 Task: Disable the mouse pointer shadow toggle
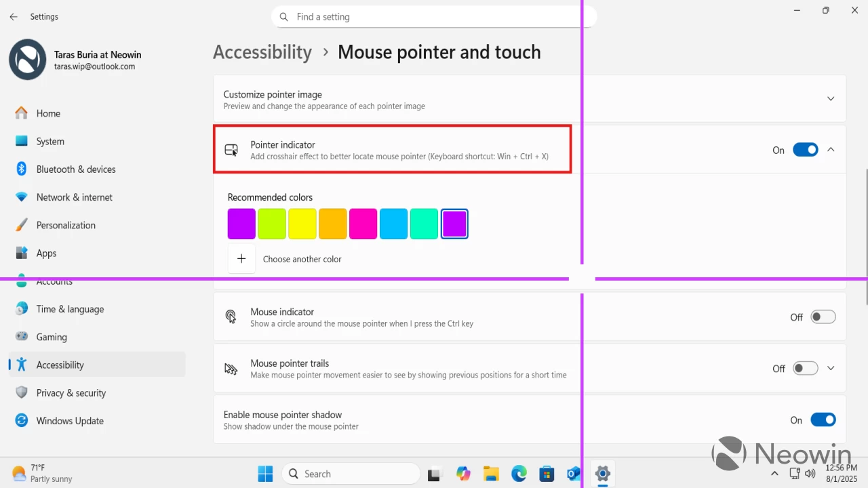click(x=823, y=420)
